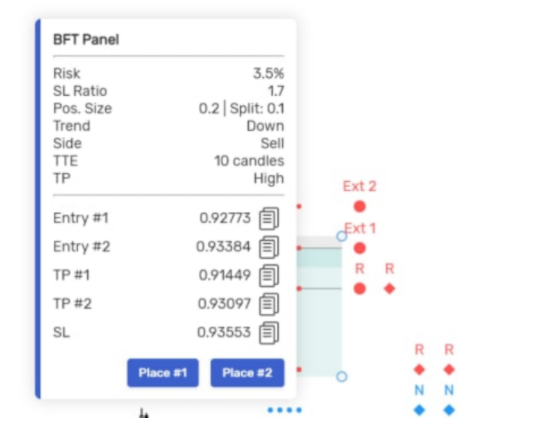Viewport: 534px width, 432px height.
Task: Select the bottom hollow circle zone handle
Action: (x=342, y=376)
